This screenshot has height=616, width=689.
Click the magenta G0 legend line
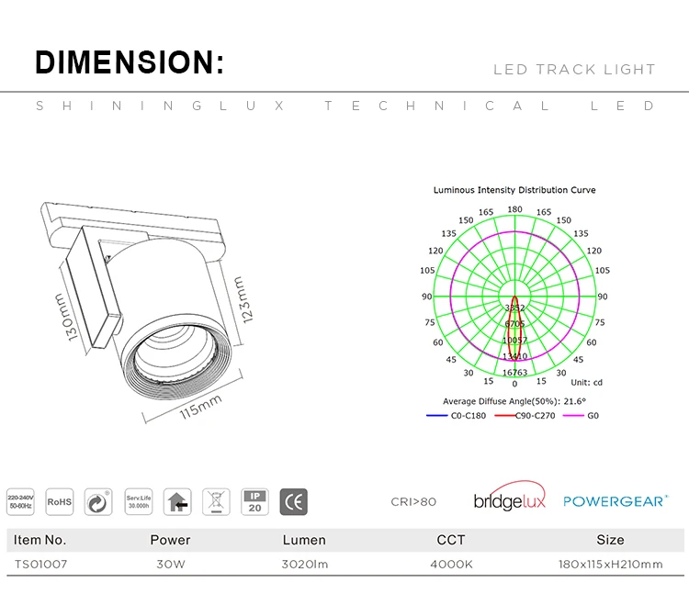[x=573, y=415]
